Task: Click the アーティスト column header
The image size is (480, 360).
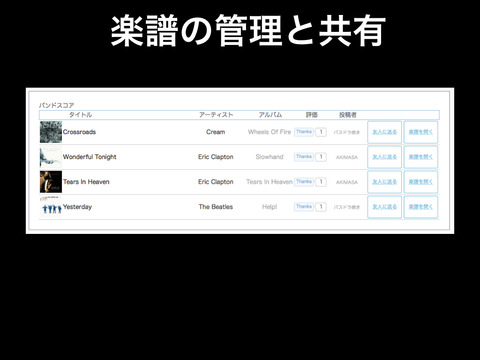Action: tap(216, 115)
